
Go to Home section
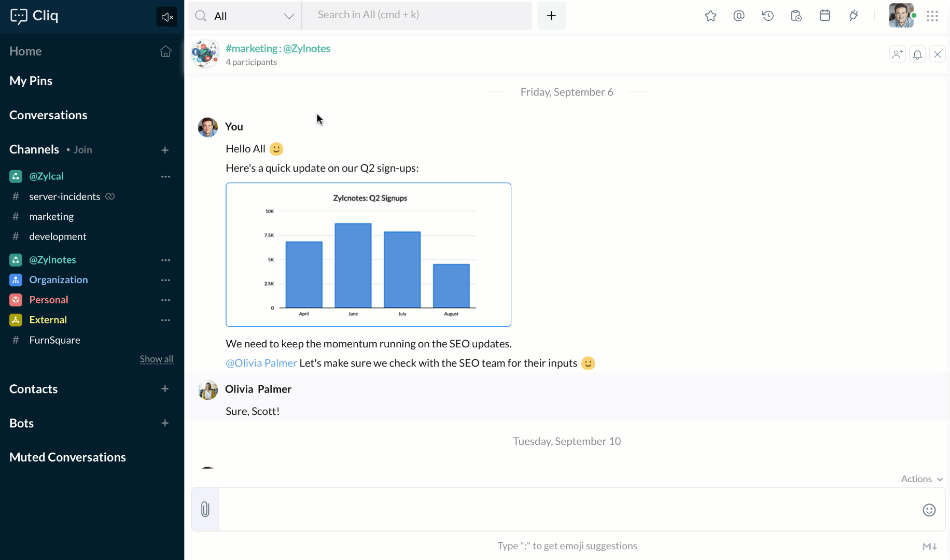25,51
